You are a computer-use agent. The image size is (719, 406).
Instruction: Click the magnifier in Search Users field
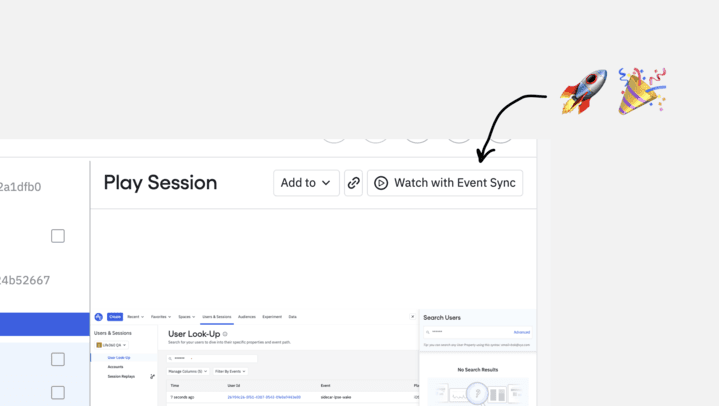point(427,331)
